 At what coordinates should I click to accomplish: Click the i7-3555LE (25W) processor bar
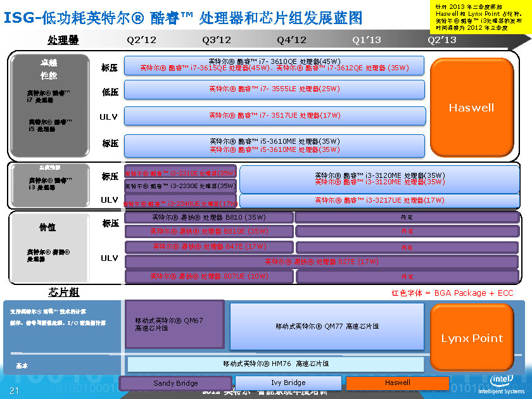tap(274, 89)
